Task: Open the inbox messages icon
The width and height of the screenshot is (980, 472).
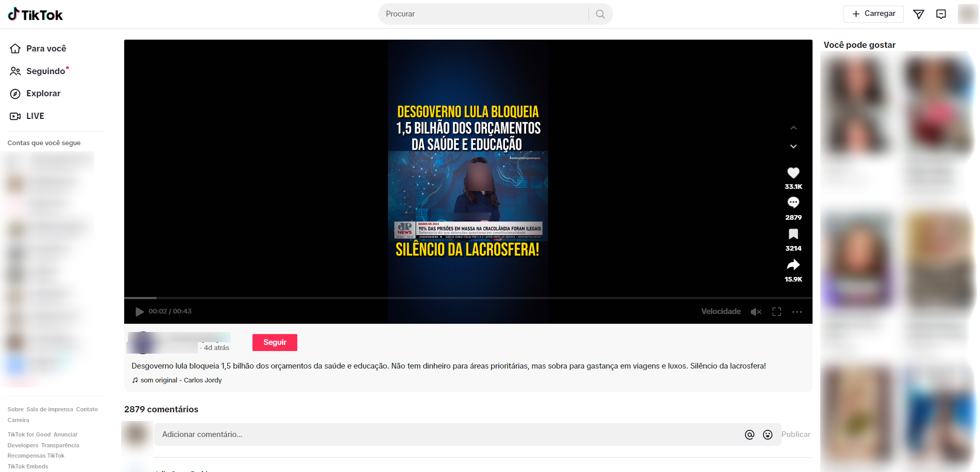Action: pyautogui.click(x=941, y=14)
